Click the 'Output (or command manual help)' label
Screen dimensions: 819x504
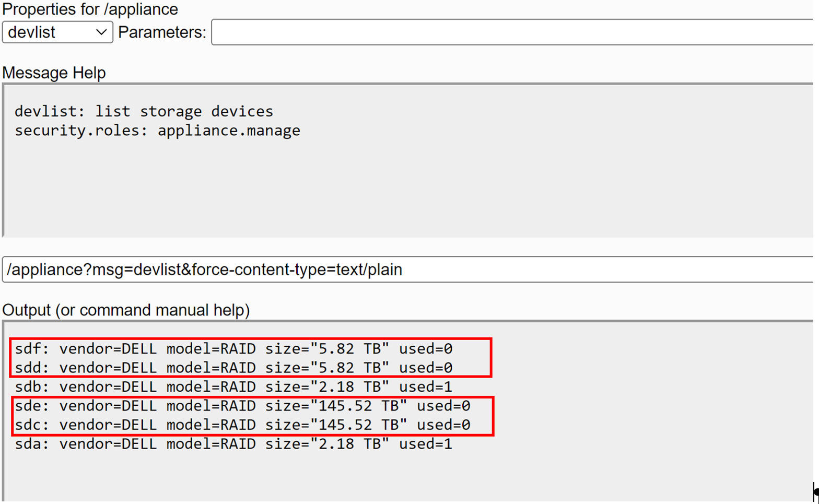(x=126, y=310)
